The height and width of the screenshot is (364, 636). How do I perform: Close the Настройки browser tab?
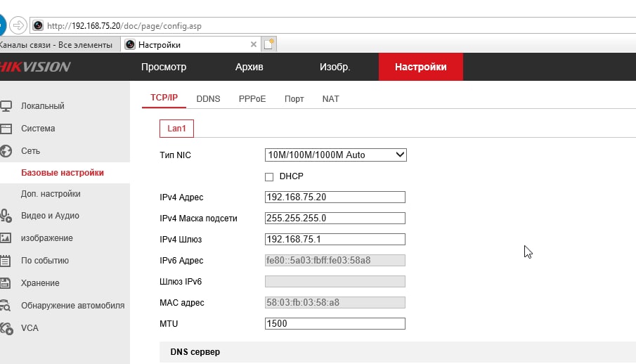coord(254,44)
